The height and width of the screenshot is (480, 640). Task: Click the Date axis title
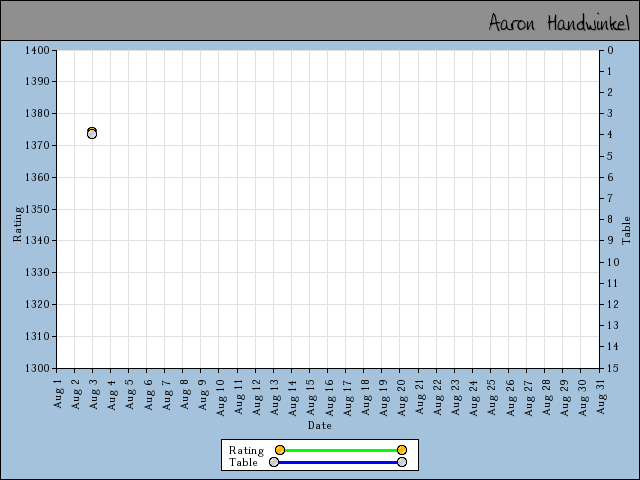pos(320,425)
